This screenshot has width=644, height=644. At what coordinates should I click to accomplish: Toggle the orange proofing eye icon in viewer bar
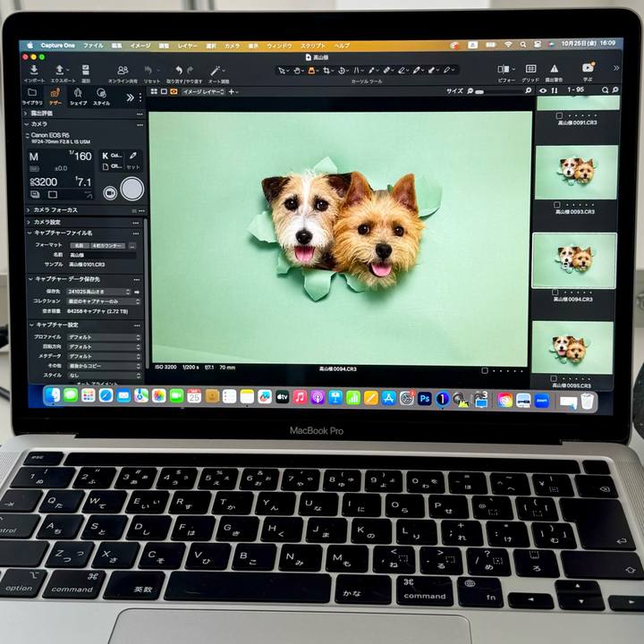tap(174, 91)
